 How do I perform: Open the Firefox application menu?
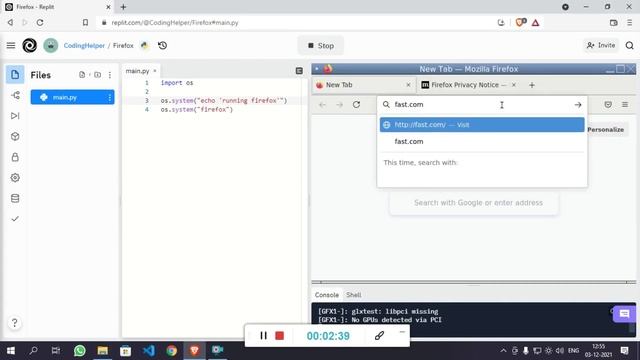[624, 104]
